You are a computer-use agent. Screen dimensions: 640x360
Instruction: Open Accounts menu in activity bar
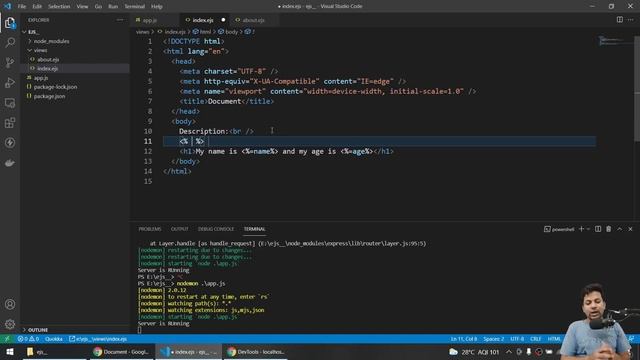(x=10, y=304)
